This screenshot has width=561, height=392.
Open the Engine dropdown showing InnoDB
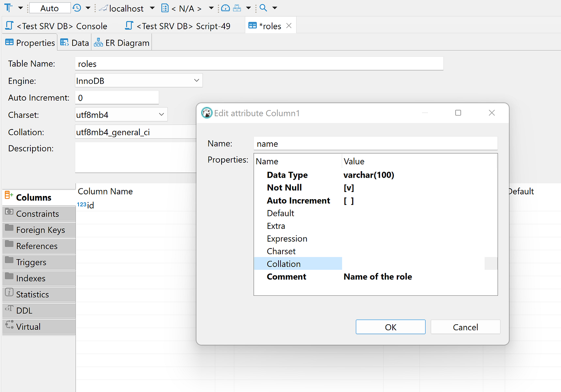196,80
